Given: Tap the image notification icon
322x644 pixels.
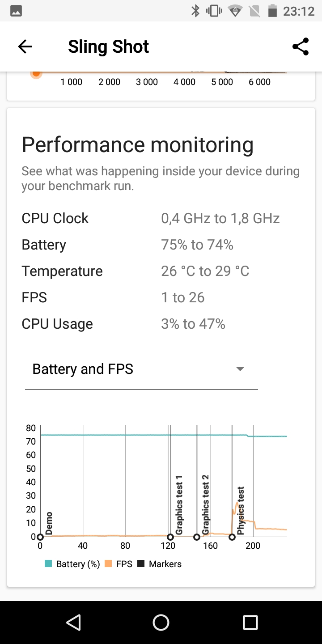Looking at the screenshot, I should click(x=16, y=11).
